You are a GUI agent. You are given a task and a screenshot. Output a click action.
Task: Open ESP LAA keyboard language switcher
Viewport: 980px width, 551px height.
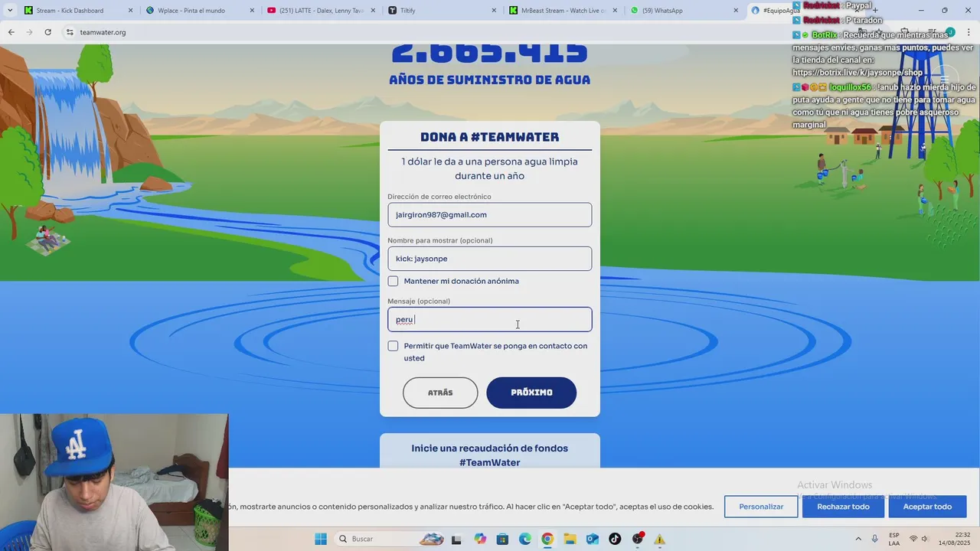click(x=894, y=539)
